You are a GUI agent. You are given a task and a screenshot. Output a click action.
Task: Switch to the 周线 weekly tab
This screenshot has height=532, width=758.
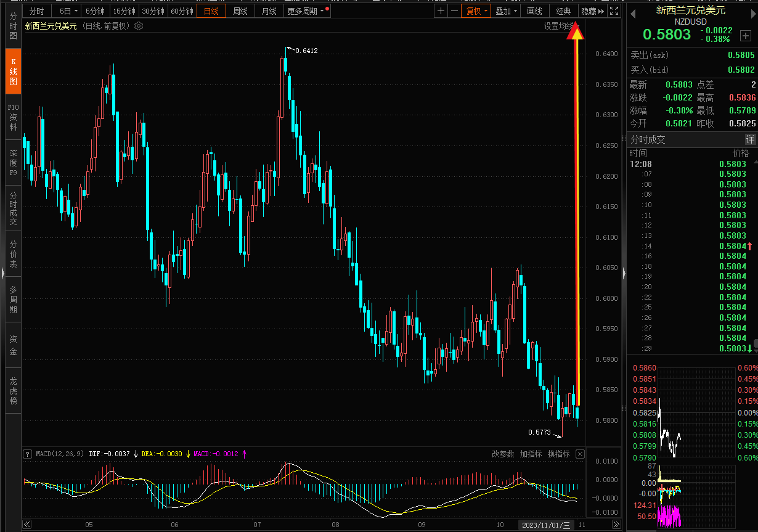click(240, 11)
